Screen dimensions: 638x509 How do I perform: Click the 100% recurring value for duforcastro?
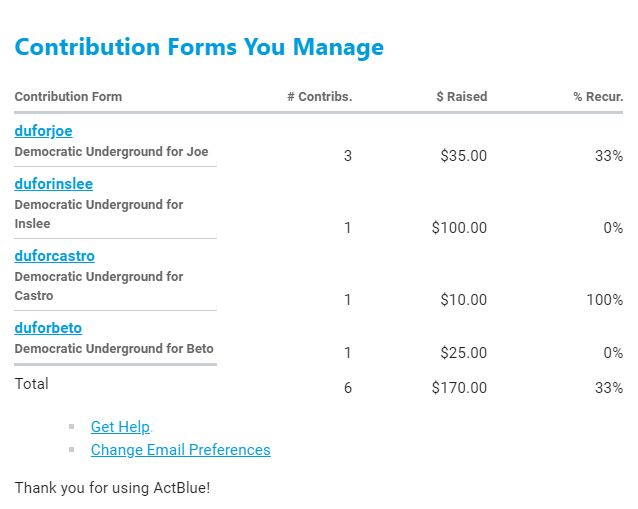(605, 300)
